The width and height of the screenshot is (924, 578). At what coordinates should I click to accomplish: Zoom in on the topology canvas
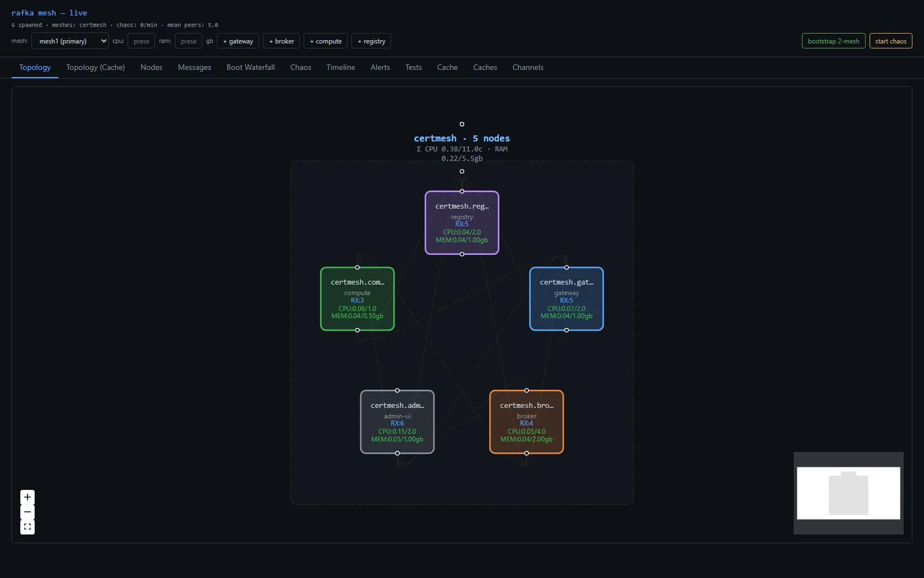click(x=28, y=497)
